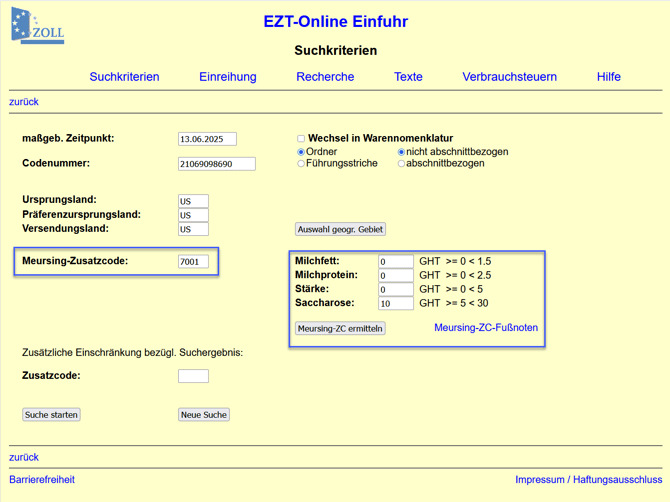Click the Neue Suche button
Image resolution: width=670 pixels, height=502 pixels.
204,414
